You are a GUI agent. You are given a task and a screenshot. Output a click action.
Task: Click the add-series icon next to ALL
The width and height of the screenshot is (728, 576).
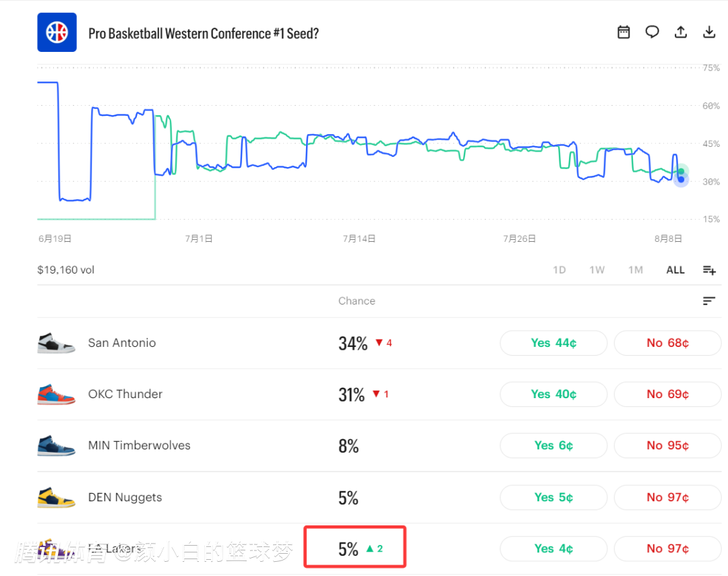(x=709, y=269)
